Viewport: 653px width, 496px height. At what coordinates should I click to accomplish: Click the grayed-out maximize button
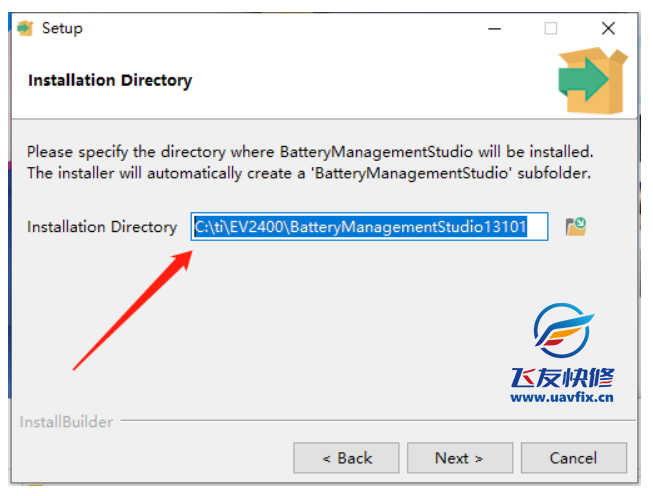click(x=550, y=28)
